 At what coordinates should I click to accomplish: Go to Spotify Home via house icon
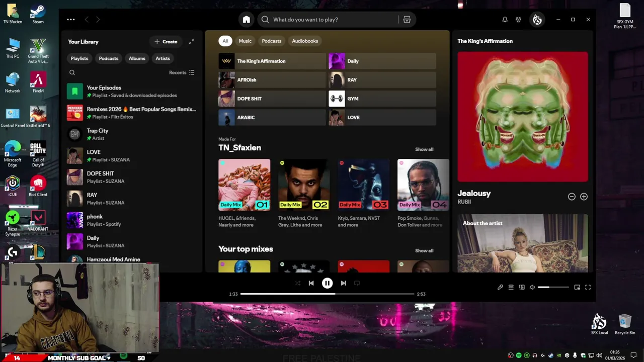246,20
